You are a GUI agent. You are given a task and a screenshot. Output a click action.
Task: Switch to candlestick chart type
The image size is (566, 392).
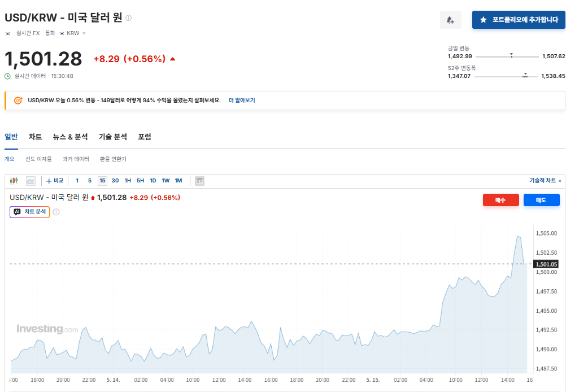[14, 181]
